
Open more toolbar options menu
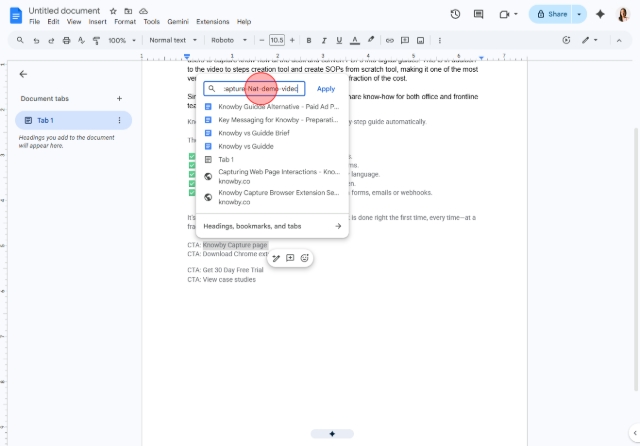pyautogui.click(x=440, y=40)
